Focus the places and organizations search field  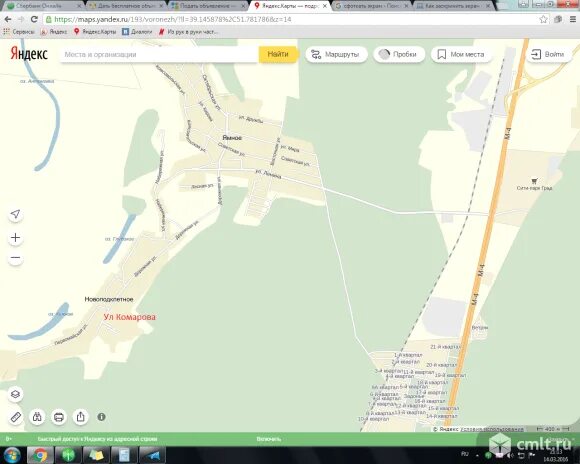(x=159, y=54)
